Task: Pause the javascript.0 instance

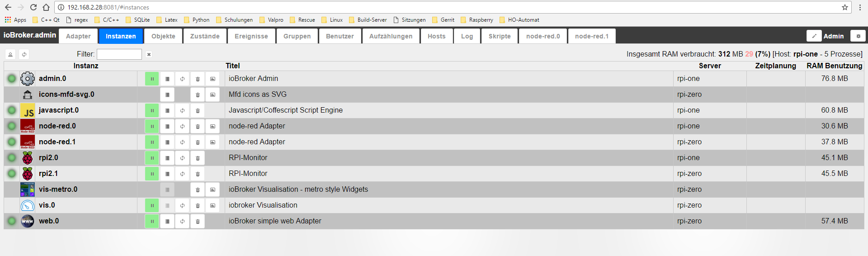Action: (x=152, y=110)
